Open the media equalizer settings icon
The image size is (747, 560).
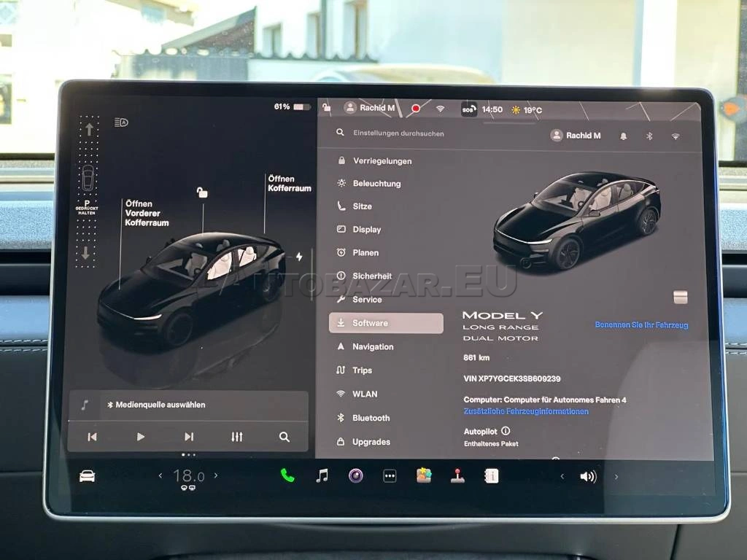(x=237, y=437)
